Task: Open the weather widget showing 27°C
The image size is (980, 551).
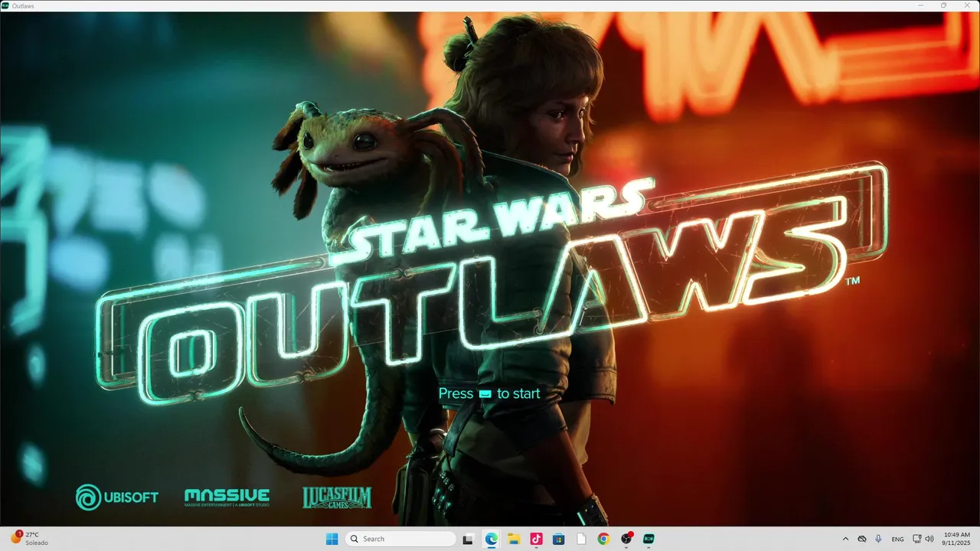Action: 29,539
